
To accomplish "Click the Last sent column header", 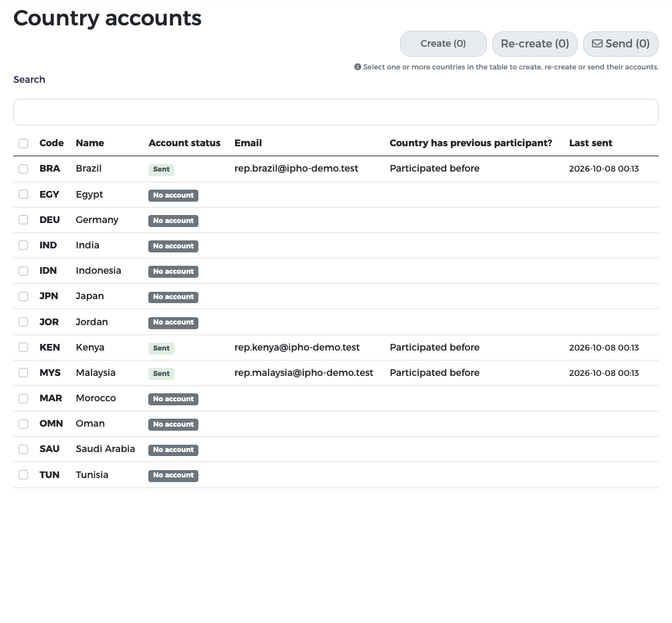I will click(591, 143).
